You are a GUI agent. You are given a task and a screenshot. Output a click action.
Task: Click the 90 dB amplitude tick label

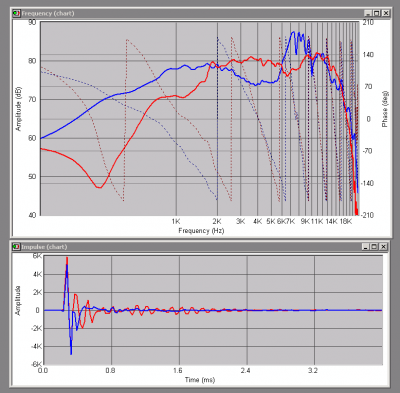tap(32, 22)
